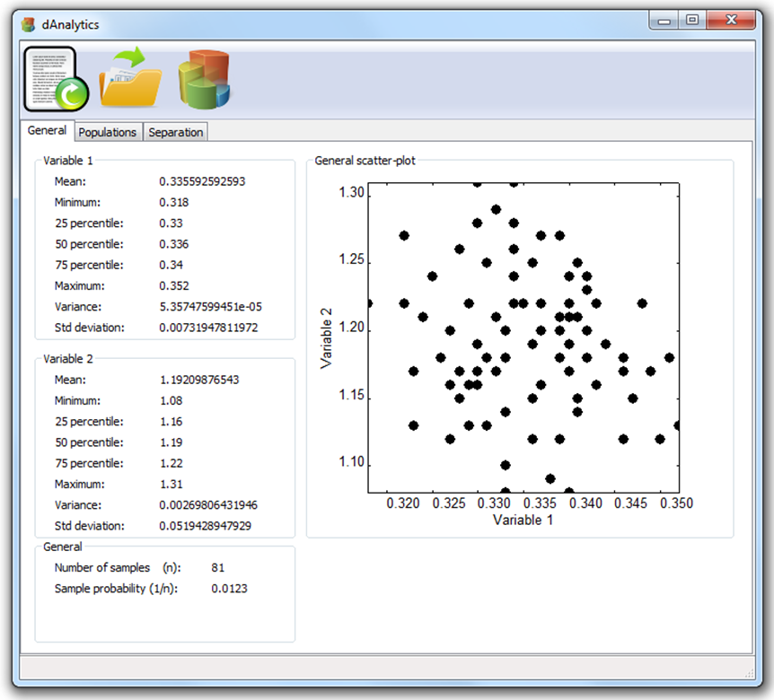Click the 3D pie chart analysis icon
The height and width of the screenshot is (700, 774).
(205, 79)
